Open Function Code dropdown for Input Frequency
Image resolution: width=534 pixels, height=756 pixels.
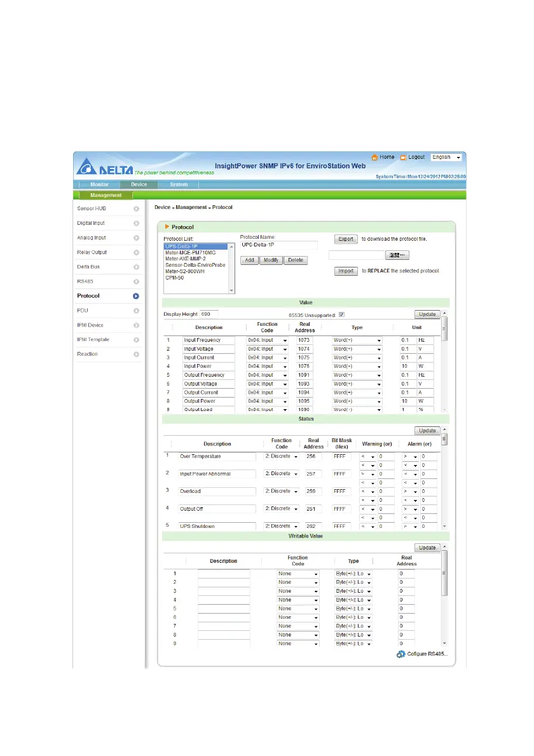coord(267,341)
